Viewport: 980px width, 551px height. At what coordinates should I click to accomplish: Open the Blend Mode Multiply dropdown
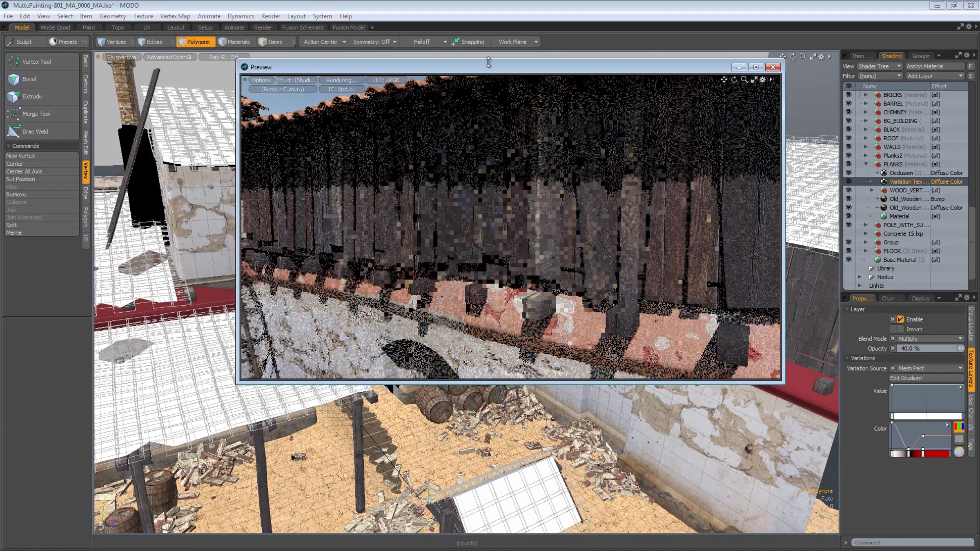(930, 339)
